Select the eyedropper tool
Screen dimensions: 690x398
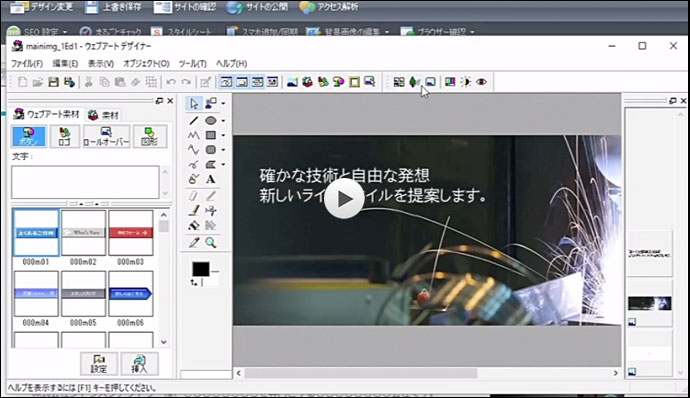[x=194, y=242]
